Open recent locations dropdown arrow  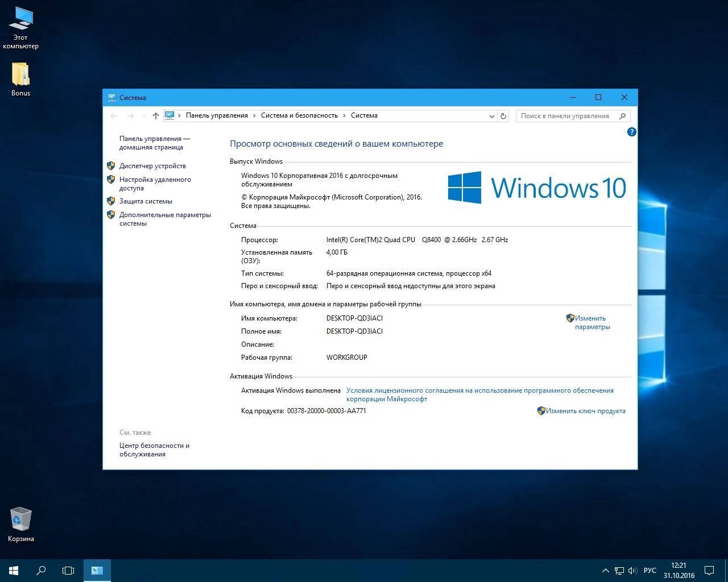[x=143, y=116]
